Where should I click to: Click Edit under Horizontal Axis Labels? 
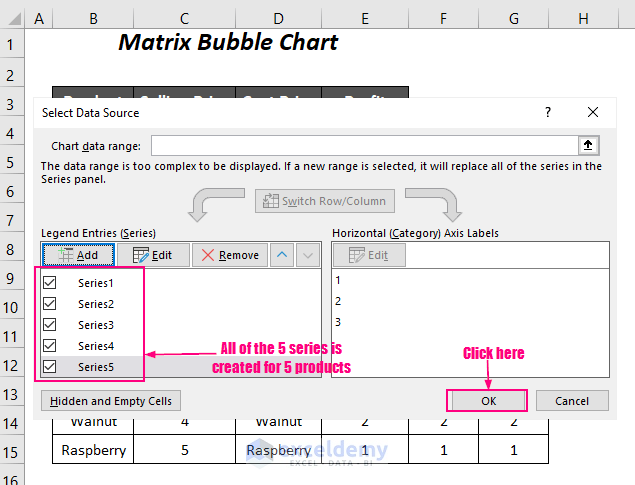(369, 255)
